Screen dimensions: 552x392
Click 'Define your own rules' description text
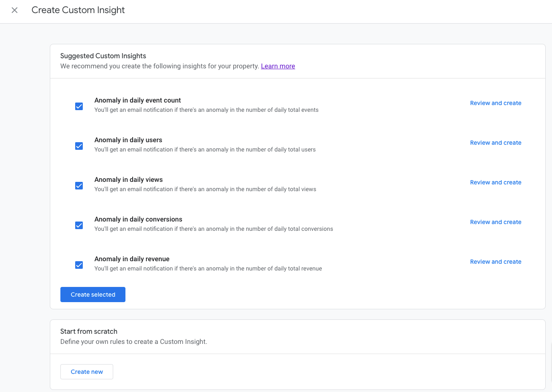point(134,342)
